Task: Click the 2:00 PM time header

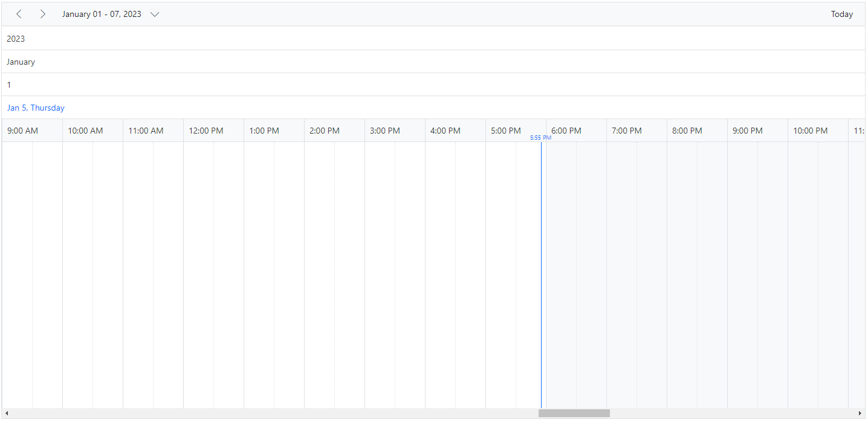Action: click(334, 131)
